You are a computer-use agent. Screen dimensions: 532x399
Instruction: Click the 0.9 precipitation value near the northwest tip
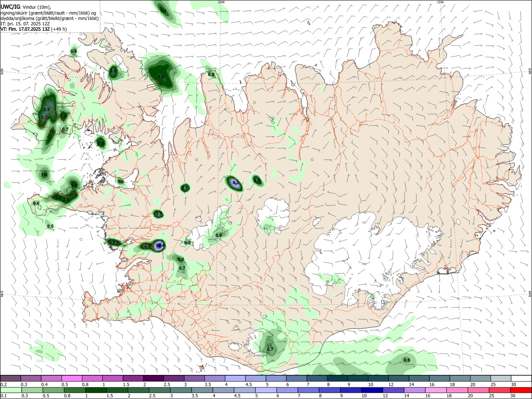coord(74,51)
